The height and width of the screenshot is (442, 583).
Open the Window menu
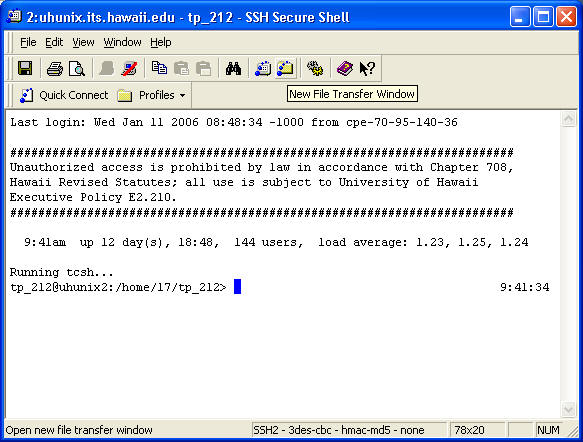[122, 42]
